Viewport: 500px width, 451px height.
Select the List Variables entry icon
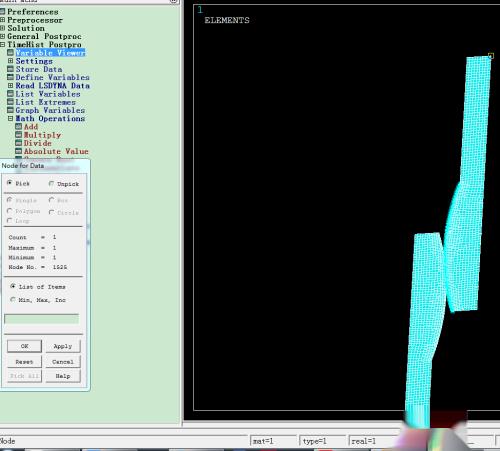point(10,94)
